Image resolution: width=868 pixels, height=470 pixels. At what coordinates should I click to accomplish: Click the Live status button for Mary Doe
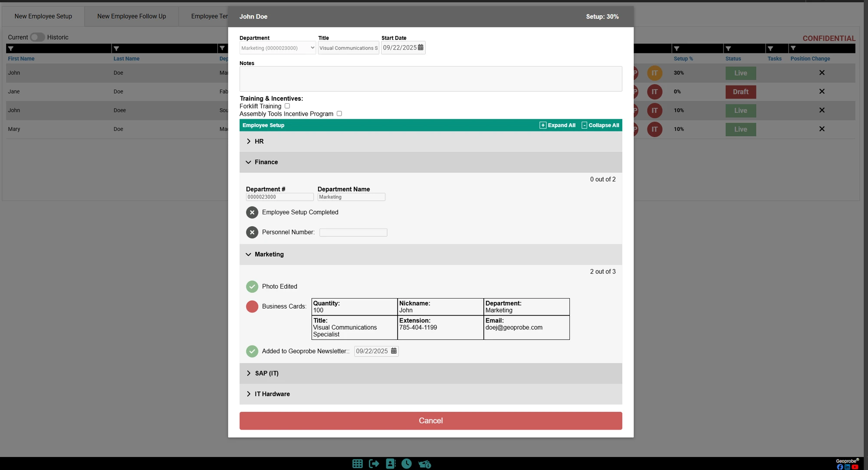tap(740, 129)
